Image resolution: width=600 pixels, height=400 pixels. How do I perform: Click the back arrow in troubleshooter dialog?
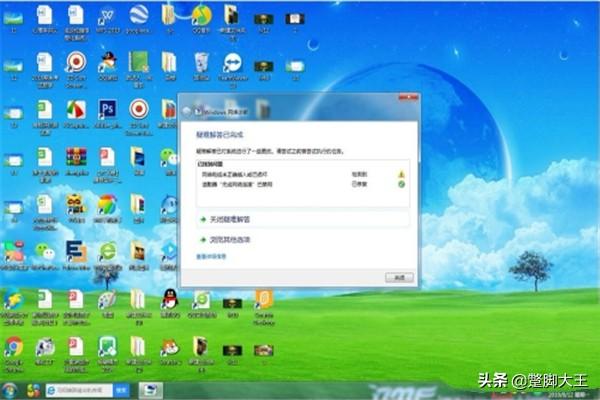[x=187, y=112]
